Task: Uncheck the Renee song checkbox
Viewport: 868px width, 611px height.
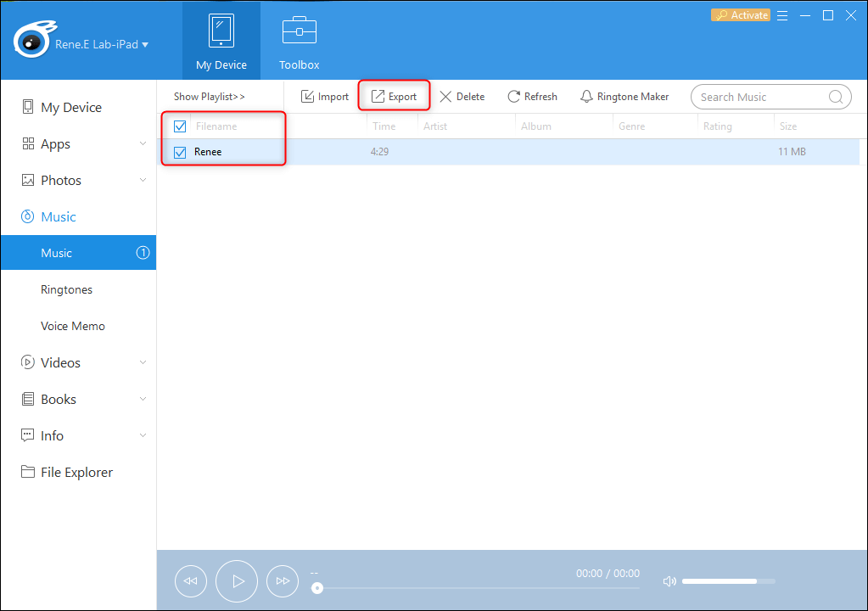Action: point(180,153)
